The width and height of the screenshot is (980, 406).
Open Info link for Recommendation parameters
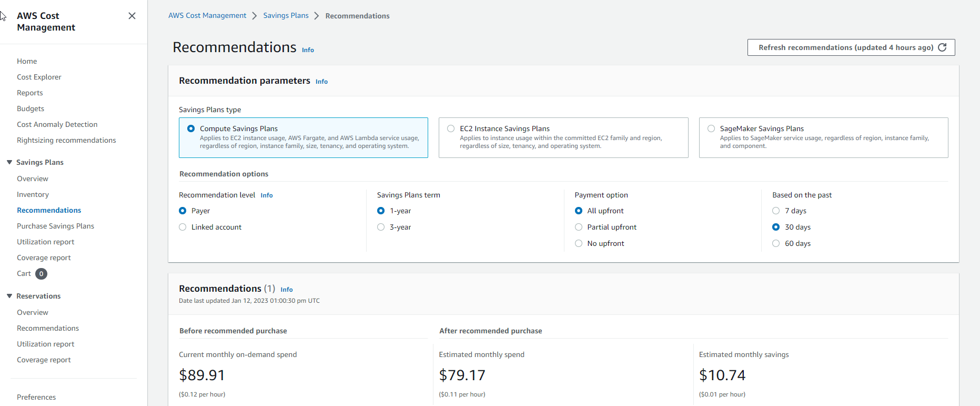pos(321,82)
